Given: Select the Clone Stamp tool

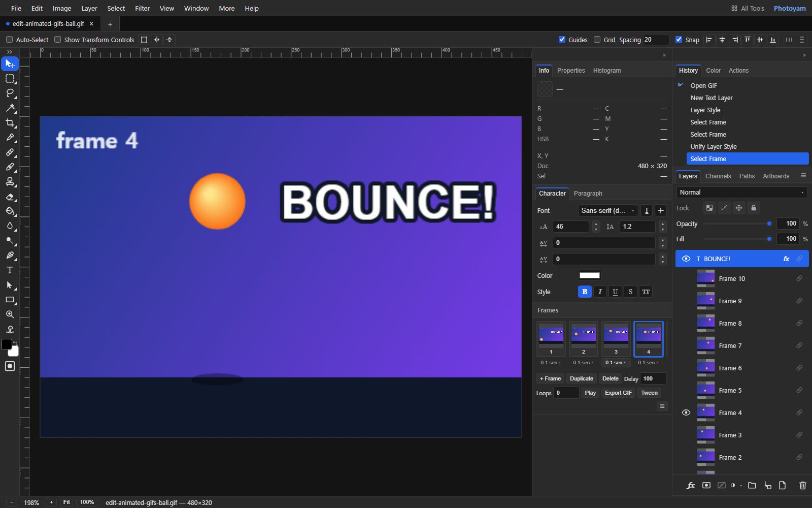Looking at the screenshot, I should [10, 181].
